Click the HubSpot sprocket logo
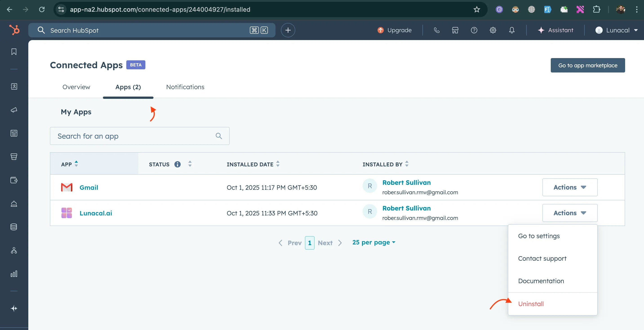Screen dimensions: 644x330 14,30
